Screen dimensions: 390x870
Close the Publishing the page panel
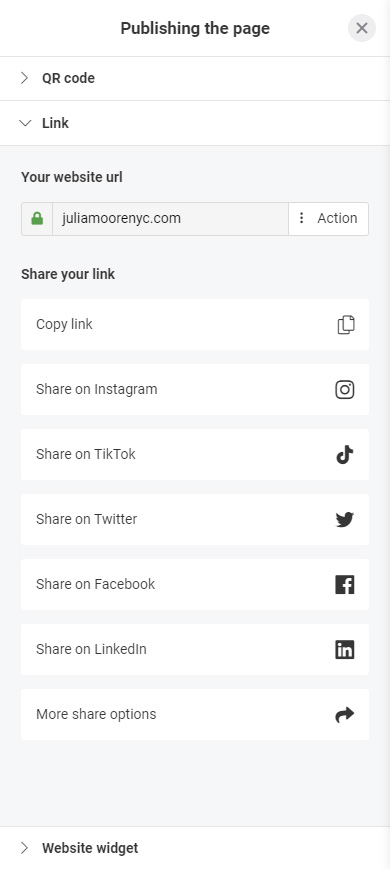click(362, 28)
